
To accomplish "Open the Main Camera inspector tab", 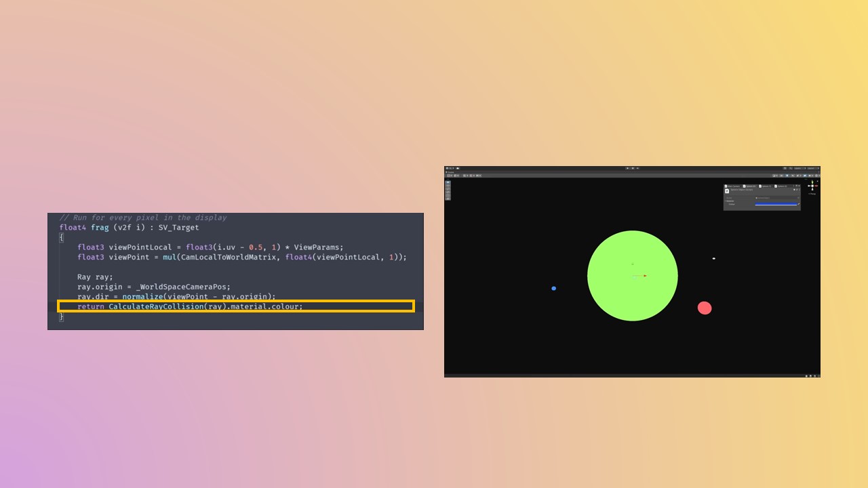I will coord(732,186).
